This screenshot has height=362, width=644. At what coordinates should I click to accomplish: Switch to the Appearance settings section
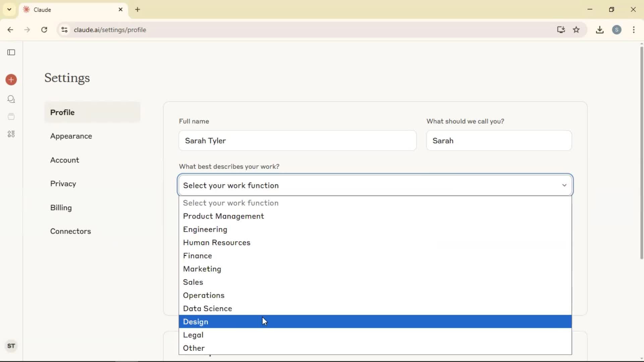pyautogui.click(x=92, y=136)
